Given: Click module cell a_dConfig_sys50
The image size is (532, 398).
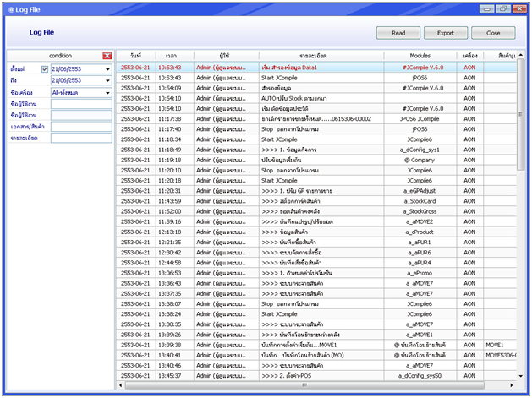Looking at the screenshot, I should click(x=420, y=376).
